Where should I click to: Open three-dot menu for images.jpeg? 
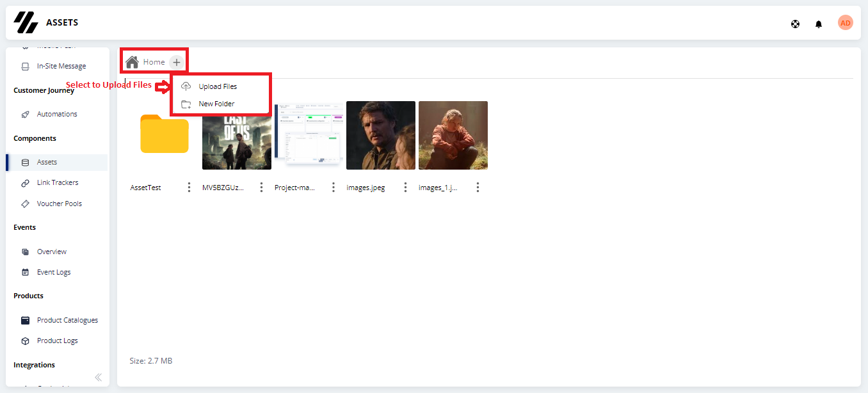(406, 188)
